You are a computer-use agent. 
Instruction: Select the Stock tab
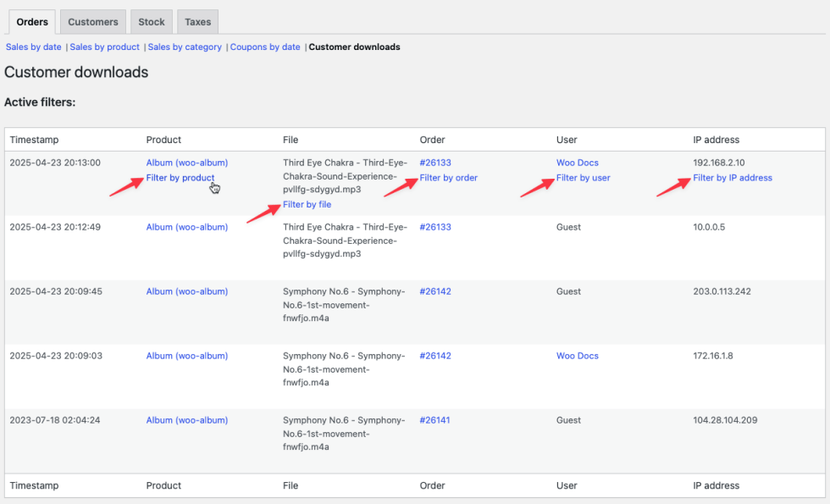point(152,22)
